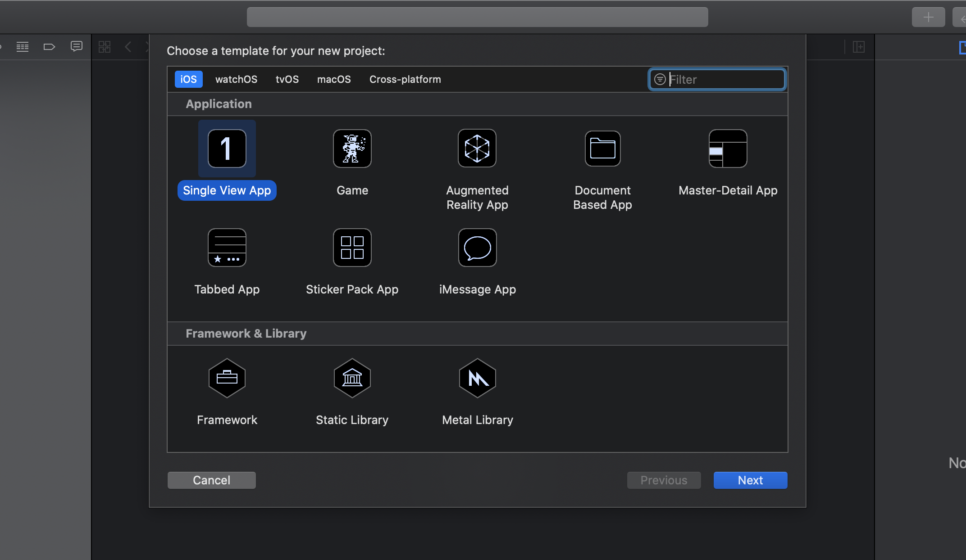Screen dimensions: 966x560
Task: Select the Framework template icon
Action: coord(227,378)
